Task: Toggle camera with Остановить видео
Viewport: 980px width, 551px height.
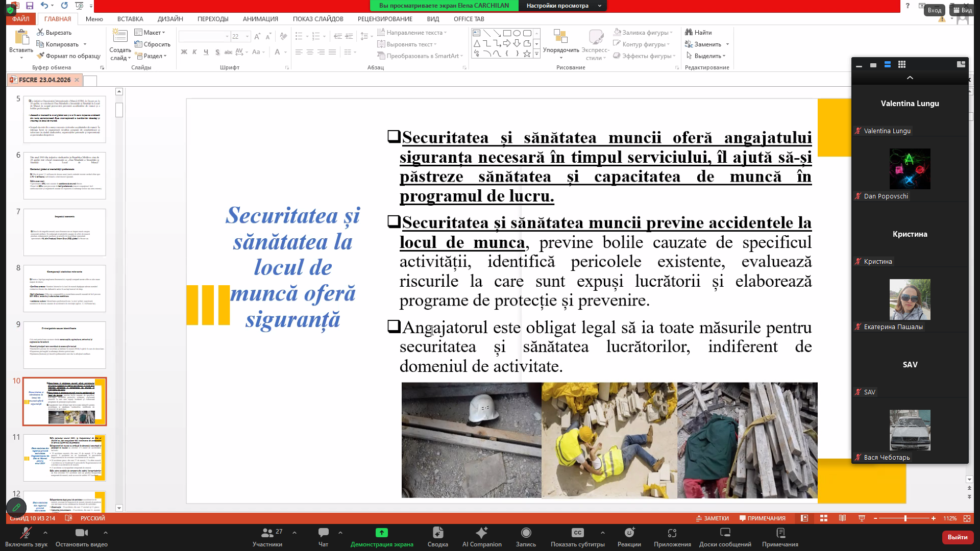Action: tap(81, 533)
